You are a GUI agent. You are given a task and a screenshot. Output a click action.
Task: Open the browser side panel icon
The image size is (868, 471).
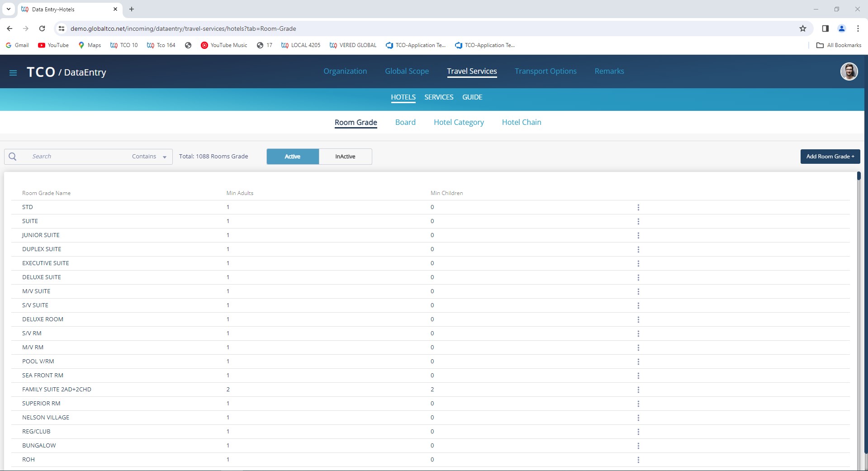[825, 29]
